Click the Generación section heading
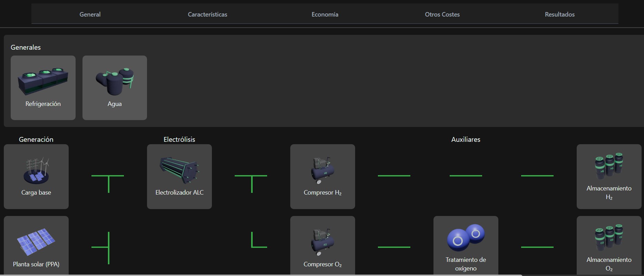644x276 pixels. (x=36, y=139)
